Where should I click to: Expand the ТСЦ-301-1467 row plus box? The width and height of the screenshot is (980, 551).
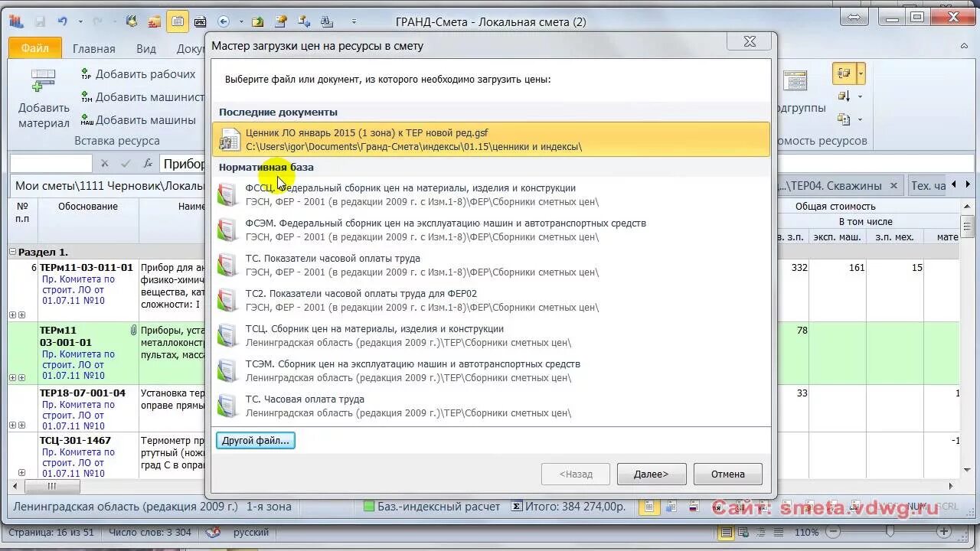[x=21, y=473]
